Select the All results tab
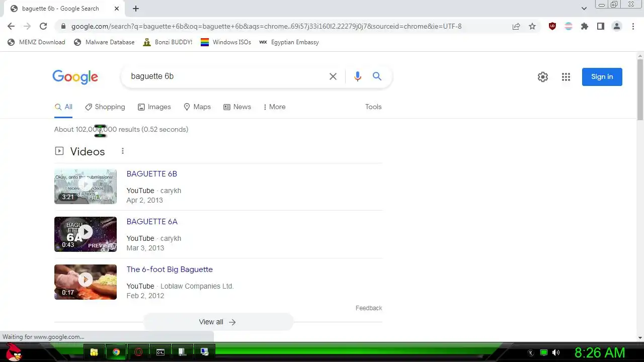644x362 pixels. [x=63, y=107]
